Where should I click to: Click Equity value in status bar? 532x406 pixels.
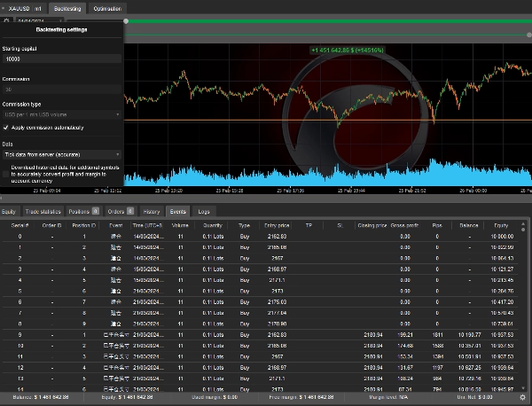point(127,397)
